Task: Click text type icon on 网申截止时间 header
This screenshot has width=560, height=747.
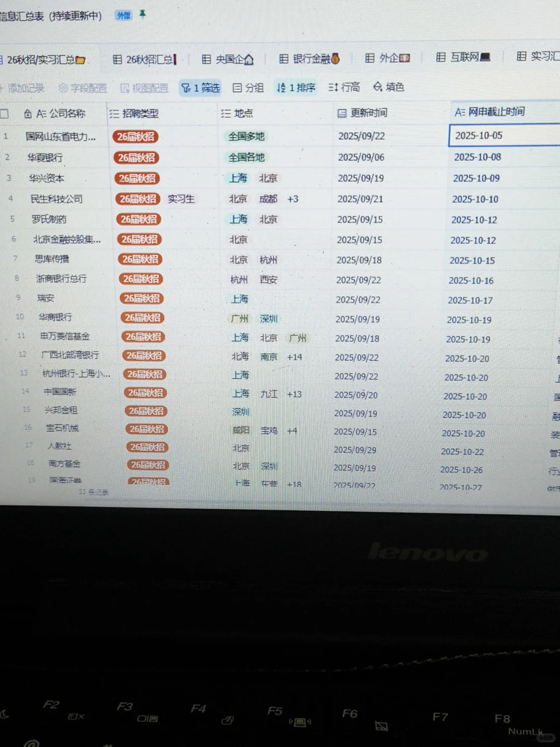Action: click(460, 112)
